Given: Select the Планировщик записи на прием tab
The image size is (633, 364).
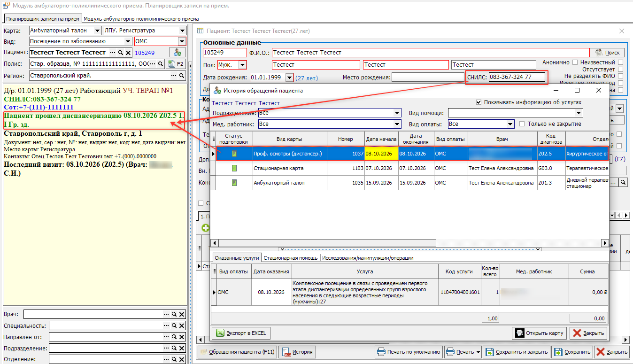Looking at the screenshot, I should pyautogui.click(x=43, y=19).
